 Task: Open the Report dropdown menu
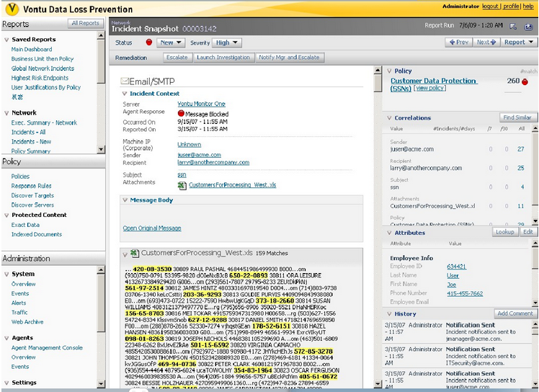coord(518,43)
